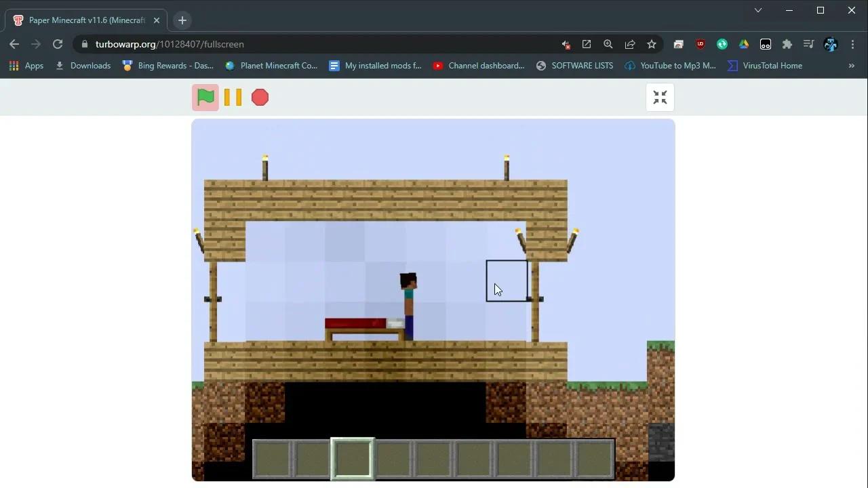Visit the VirusTotal Home bookmark

(764, 66)
